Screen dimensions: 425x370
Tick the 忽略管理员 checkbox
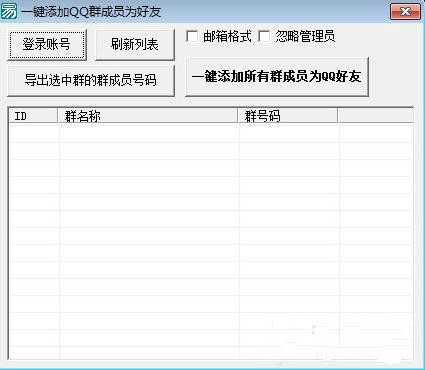pyautogui.click(x=265, y=36)
